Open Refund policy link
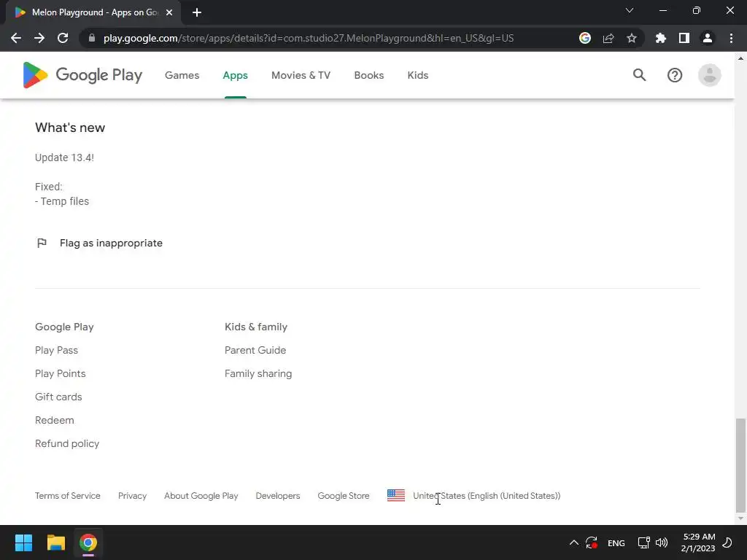 pos(67,443)
